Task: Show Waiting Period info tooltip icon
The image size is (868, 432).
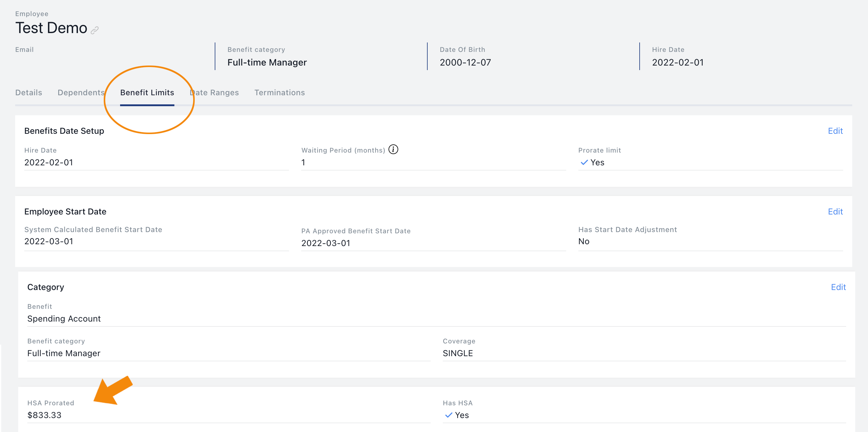Action: click(x=393, y=149)
